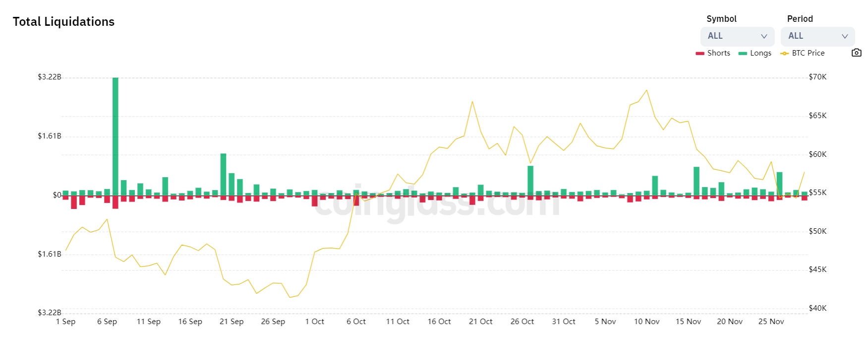The width and height of the screenshot is (868, 338).
Task: Expand the Period dropdown chevron arrow
Action: pyautogui.click(x=845, y=36)
